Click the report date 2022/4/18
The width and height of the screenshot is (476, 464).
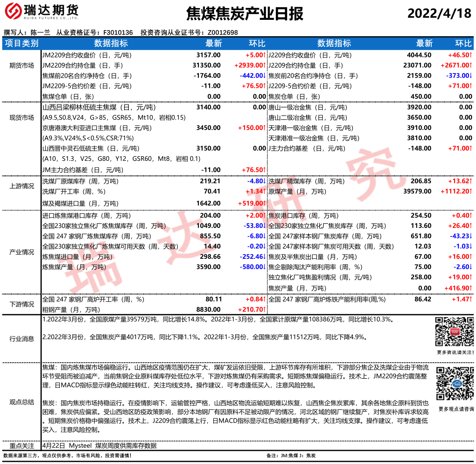click(x=439, y=13)
